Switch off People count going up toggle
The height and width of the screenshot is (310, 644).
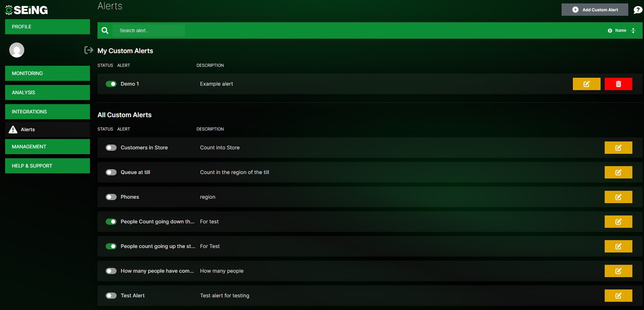(111, 247)
